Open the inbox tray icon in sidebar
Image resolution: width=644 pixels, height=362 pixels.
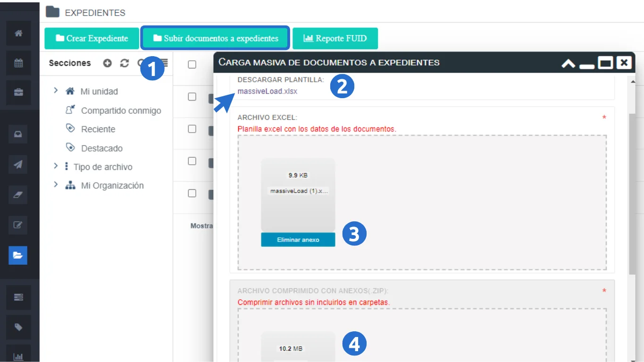[18, 135]
